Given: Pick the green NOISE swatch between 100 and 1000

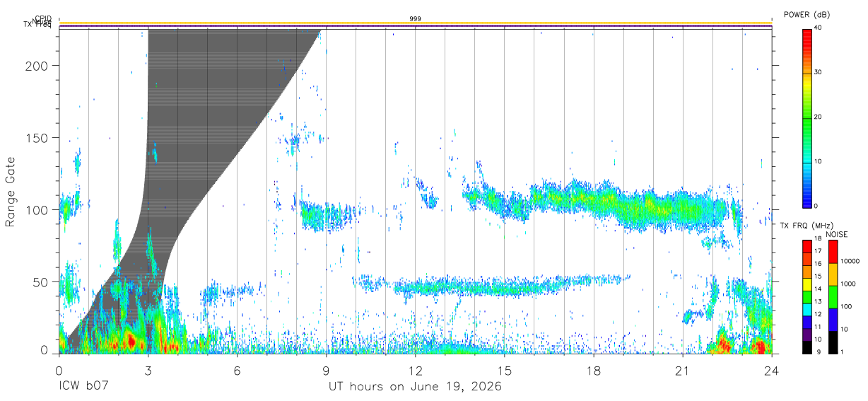Looking at the screenshot, I should click(x=832, y=296).
